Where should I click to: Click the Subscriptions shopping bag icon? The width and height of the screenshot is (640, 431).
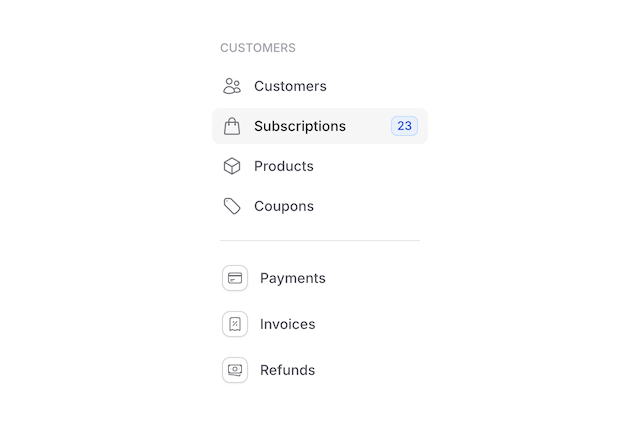(x=232, y=126)
